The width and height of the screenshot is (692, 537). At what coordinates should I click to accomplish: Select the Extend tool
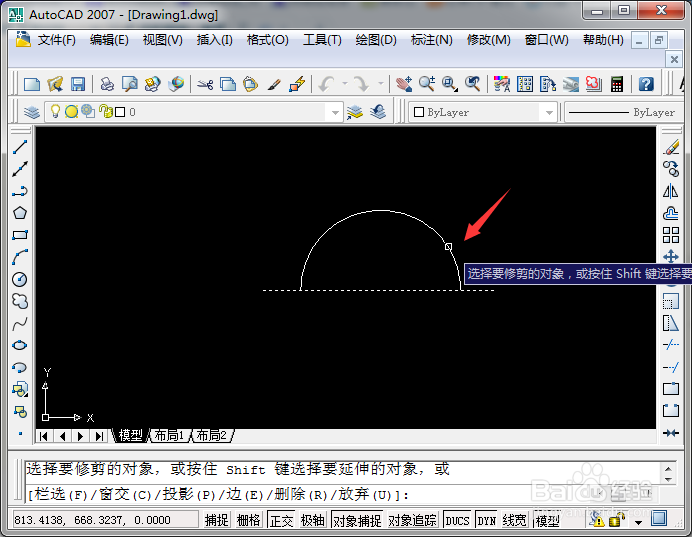(x=671, y=367)
